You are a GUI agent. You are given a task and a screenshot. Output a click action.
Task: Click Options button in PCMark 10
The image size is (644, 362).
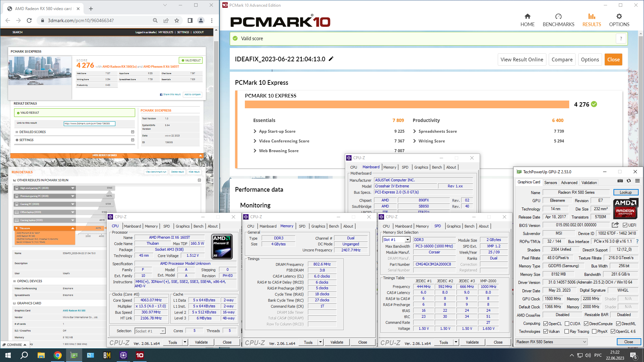point(590,60)
